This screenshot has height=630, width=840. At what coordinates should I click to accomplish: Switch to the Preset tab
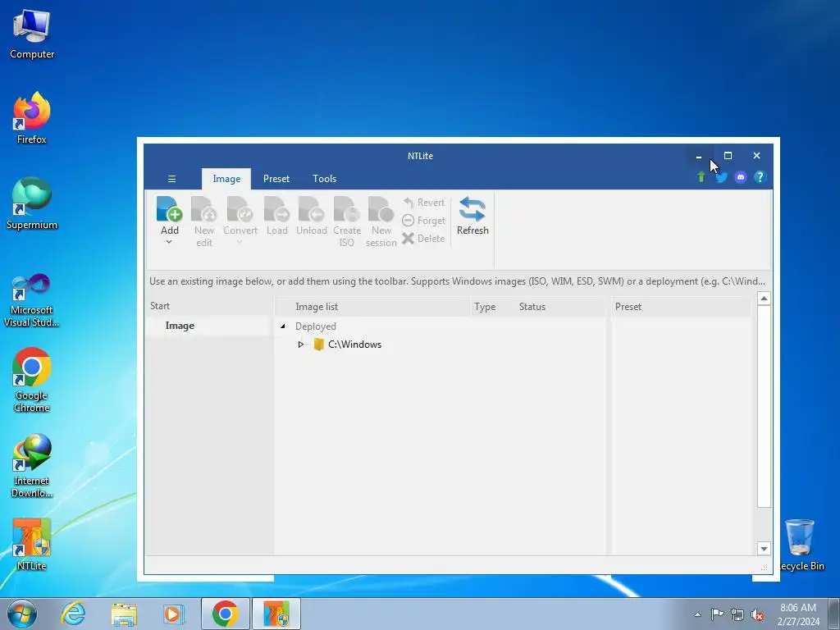(276, 179)
